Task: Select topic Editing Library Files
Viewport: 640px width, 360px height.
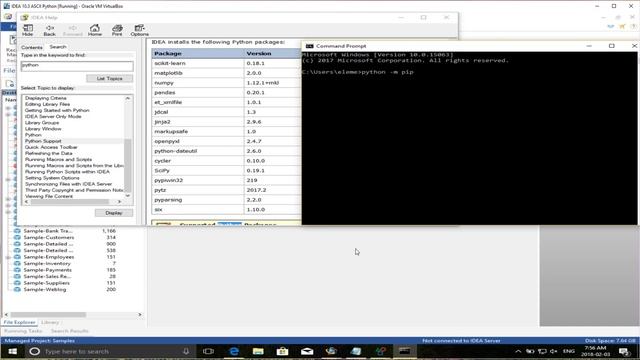Action: pyautogui.click(x=47, y=104)
